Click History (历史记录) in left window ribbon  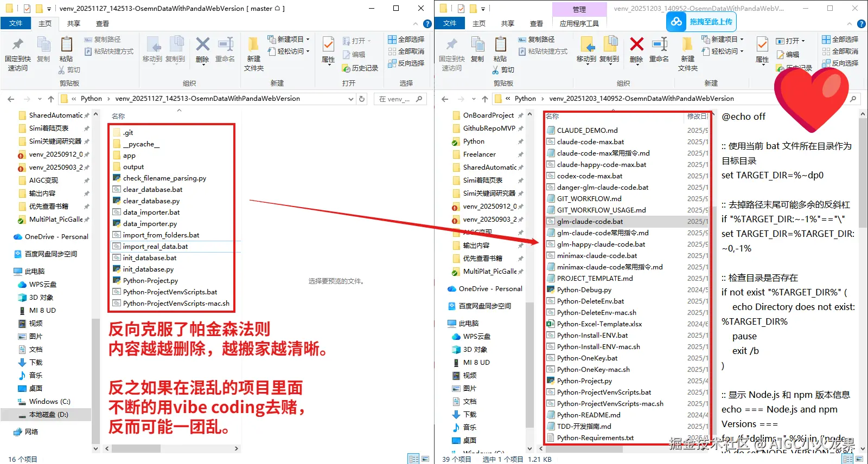tap(360, 68)
